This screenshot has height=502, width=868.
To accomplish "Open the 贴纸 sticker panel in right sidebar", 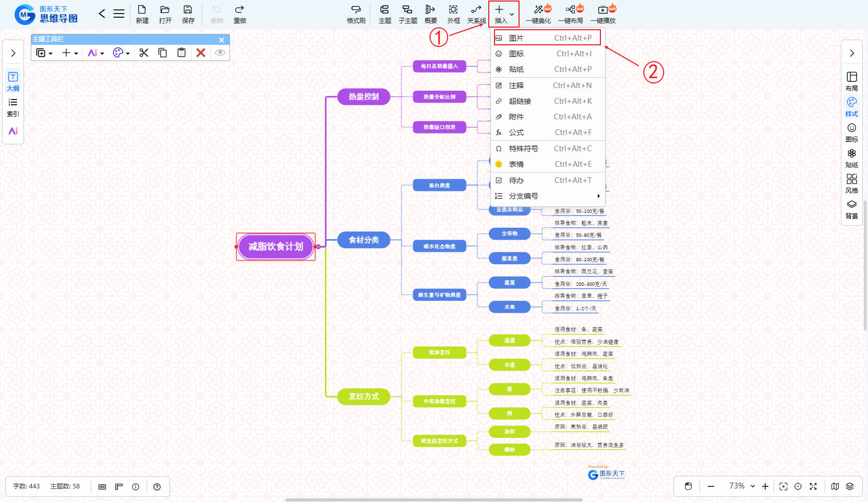I will (x=851, y=158).
